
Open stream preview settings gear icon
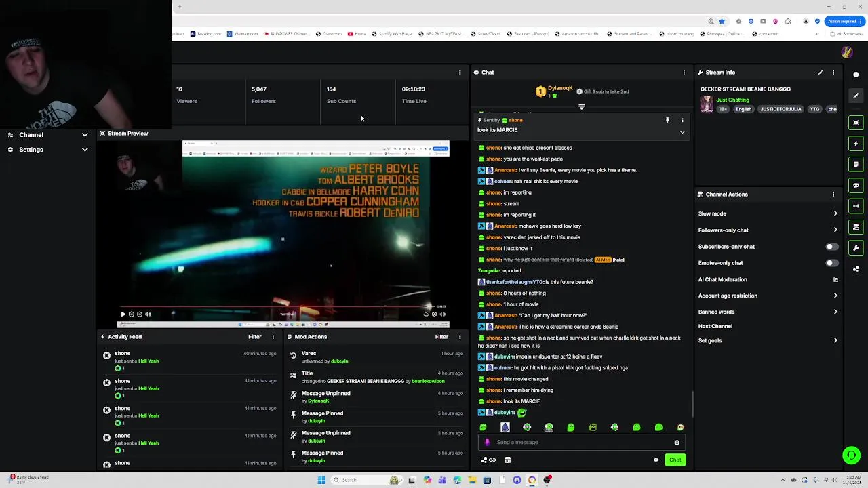[x=434, y=314]
